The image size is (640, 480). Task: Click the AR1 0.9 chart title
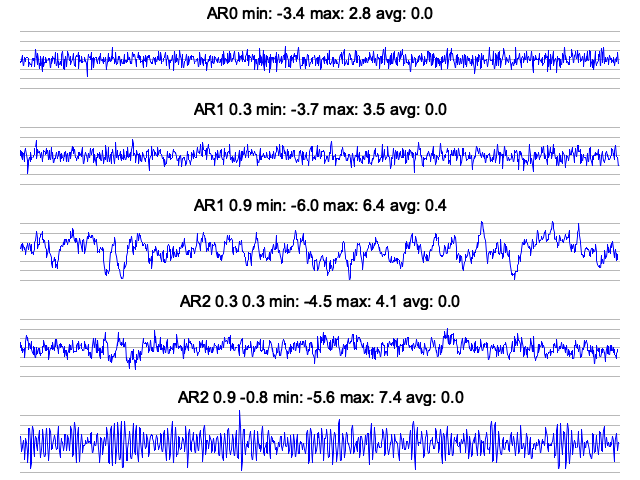[x=320, y=206]
